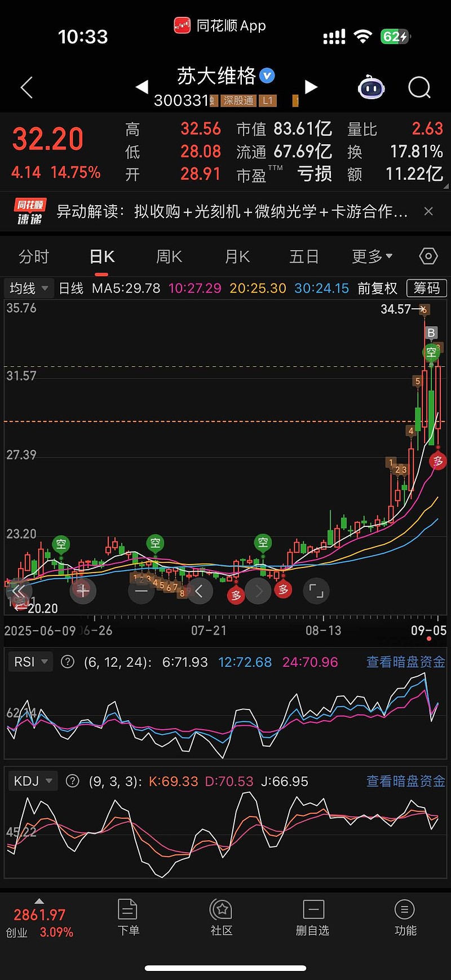Open the RSI indicator dropdown
This screenshot has height=980, width=451.
(30, 662)
